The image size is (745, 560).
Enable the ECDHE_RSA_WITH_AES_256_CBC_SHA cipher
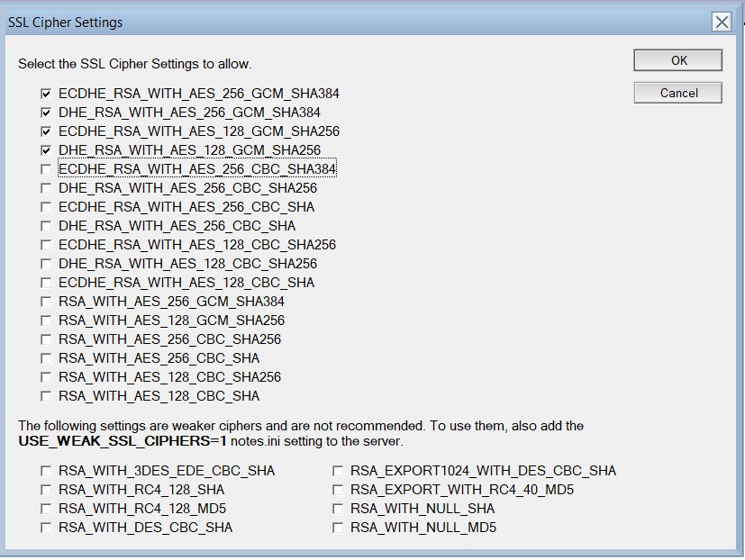coord(46,207)
